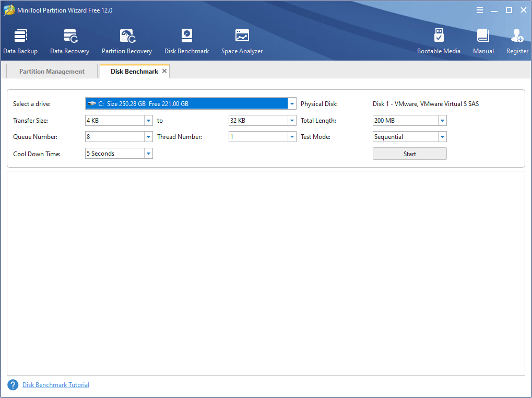Launch the Data Recovery tool
This screenshot has height=398, width=532.
click(x=69, y=41)
